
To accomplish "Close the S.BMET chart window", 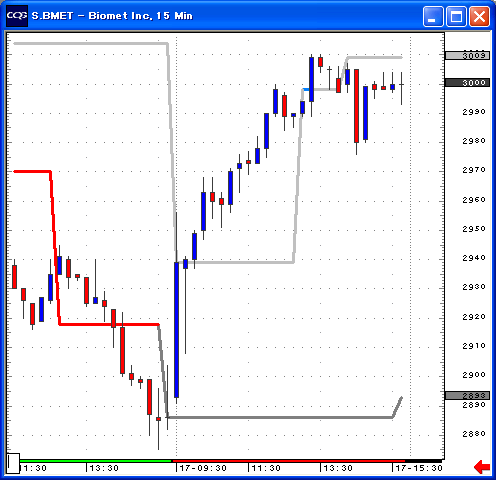I will pos(479,16).
